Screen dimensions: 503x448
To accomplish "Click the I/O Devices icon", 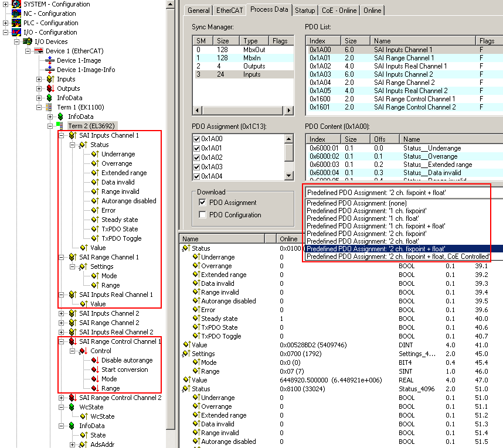I will (28, 42).
